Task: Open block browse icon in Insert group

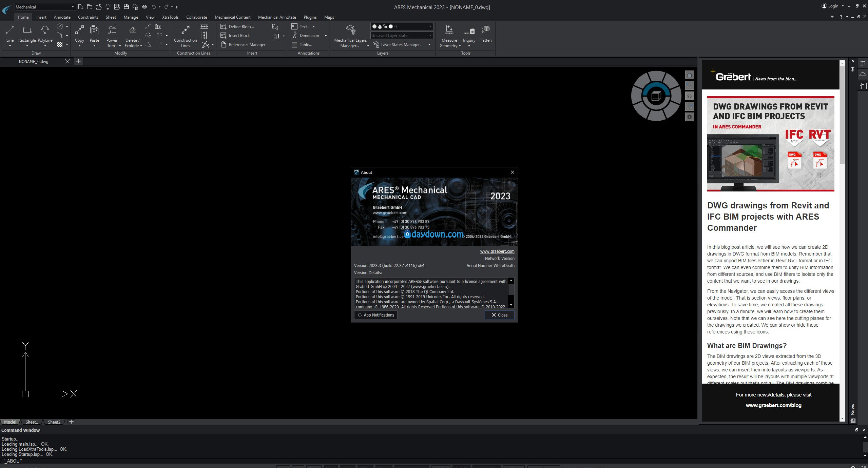Action: pos(275,26)
